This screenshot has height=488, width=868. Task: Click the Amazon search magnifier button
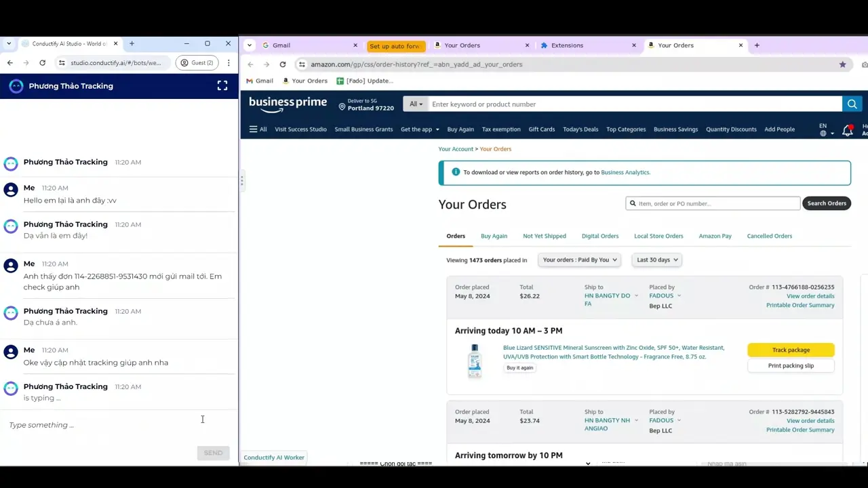pyautogui.click(x=852, y=104)
